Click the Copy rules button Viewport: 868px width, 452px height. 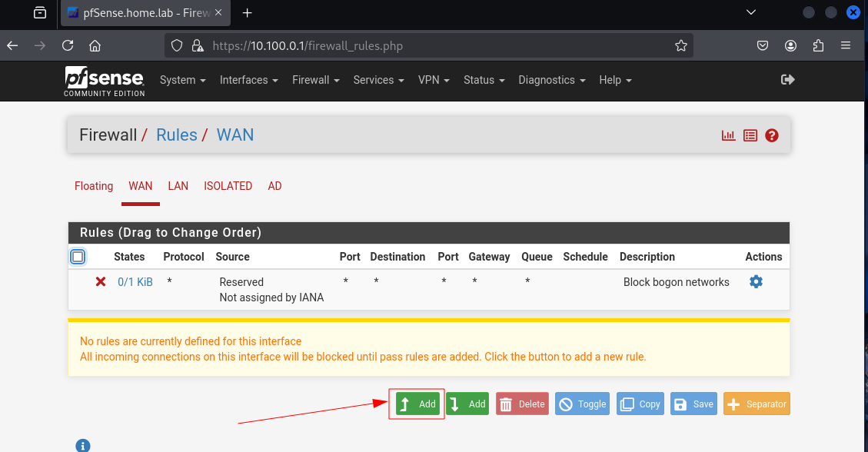[640, 404]
